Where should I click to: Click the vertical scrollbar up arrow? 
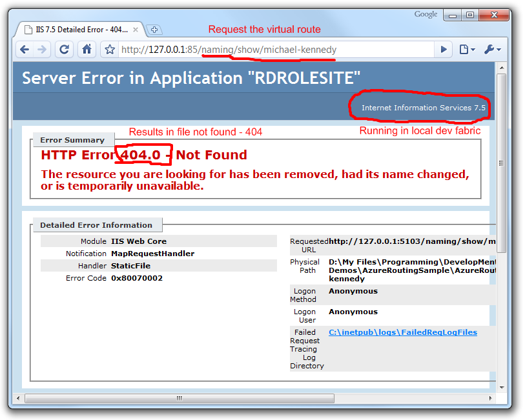click(501, 68)
